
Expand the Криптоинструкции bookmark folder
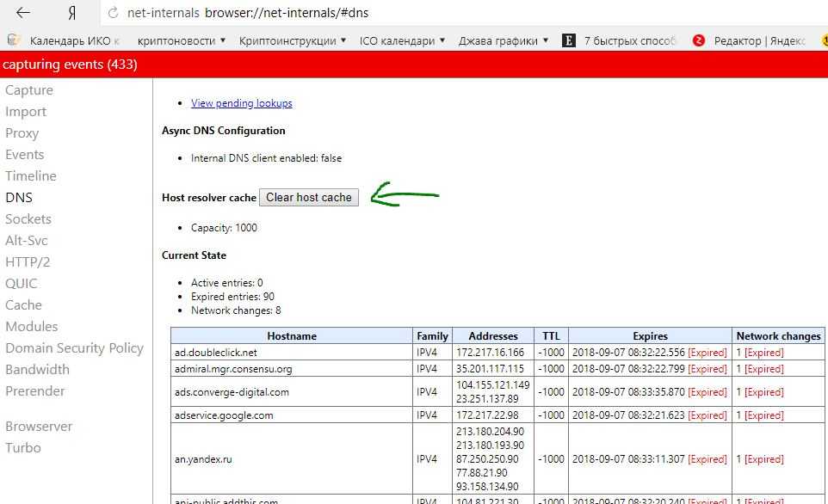pyautogui.click(x=293, y=40)
